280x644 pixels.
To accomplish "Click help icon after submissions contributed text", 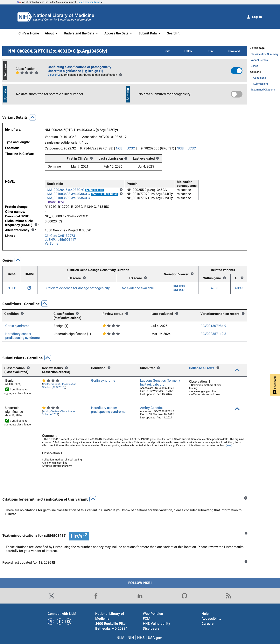I will pyautogui.click(x=120, y=75).
